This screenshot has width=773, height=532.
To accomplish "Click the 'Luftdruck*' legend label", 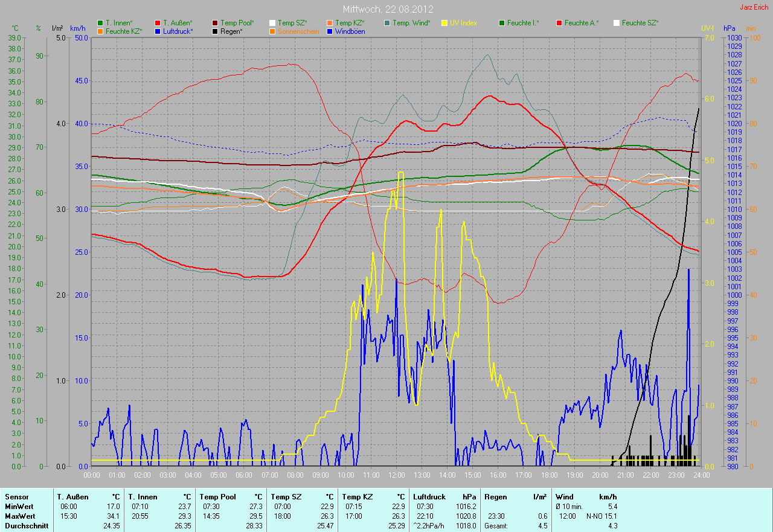I will (x=178, y=31).
